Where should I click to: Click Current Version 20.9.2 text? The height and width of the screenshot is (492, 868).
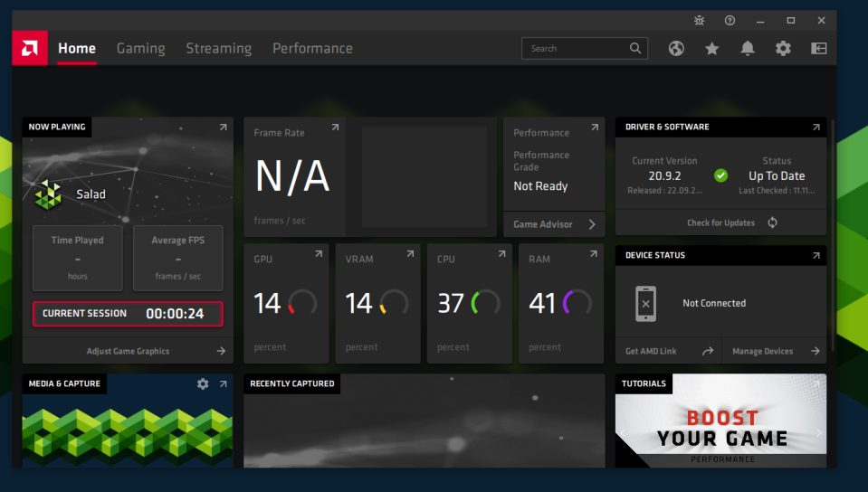(x=664, y=176)
